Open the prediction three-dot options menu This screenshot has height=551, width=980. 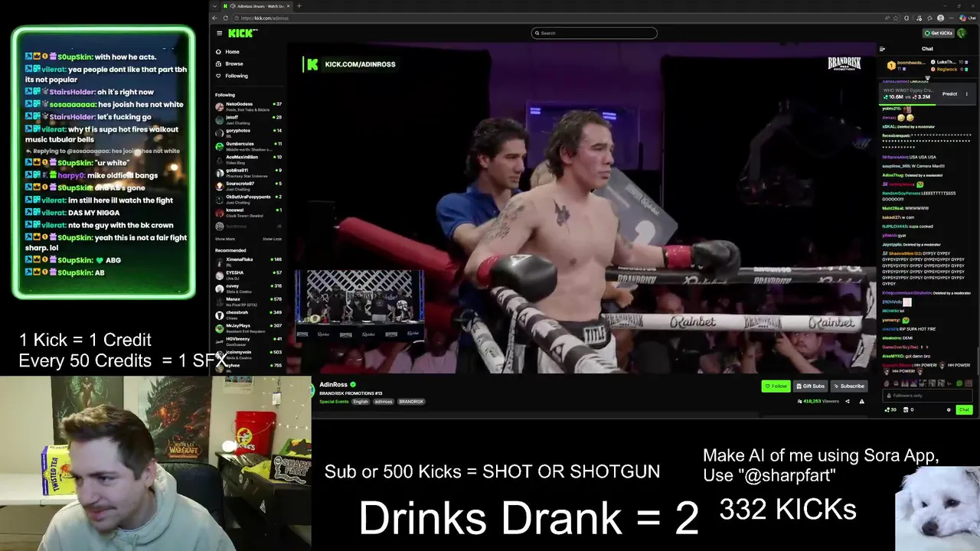966,94
